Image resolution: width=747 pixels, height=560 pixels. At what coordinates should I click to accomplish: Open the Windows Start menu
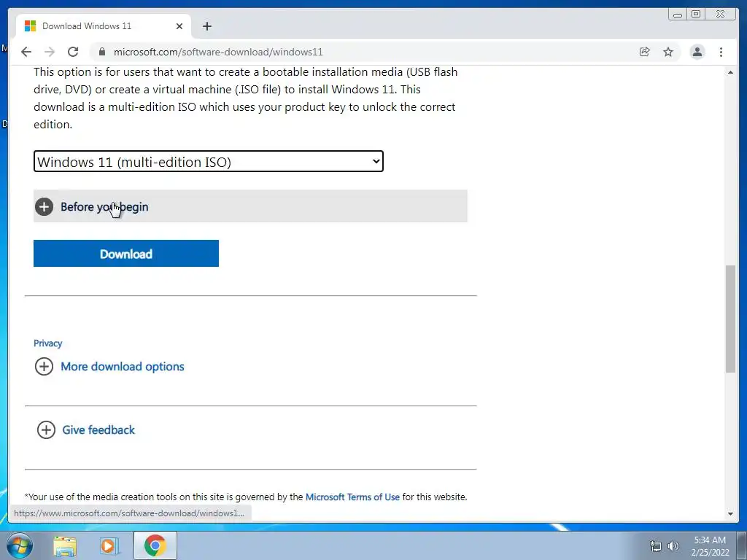click(x=20, y=545)
